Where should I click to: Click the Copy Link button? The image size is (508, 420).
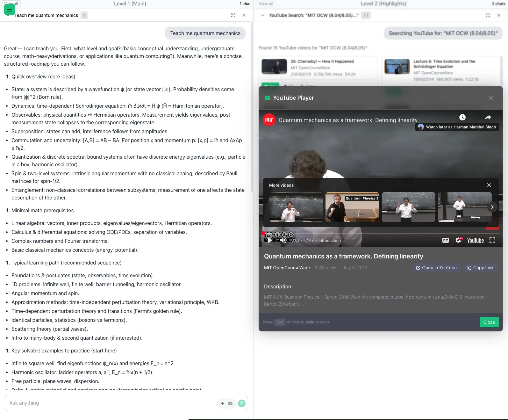tap(480, 268)
